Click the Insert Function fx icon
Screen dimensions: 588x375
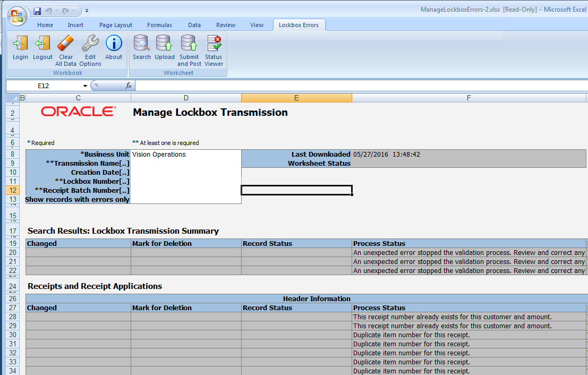[x=129, y=86]
